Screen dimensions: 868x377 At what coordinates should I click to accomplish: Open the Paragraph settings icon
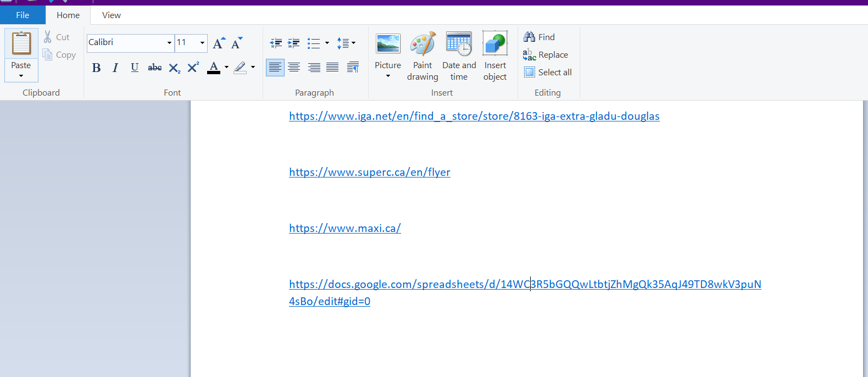click(353, 68)
